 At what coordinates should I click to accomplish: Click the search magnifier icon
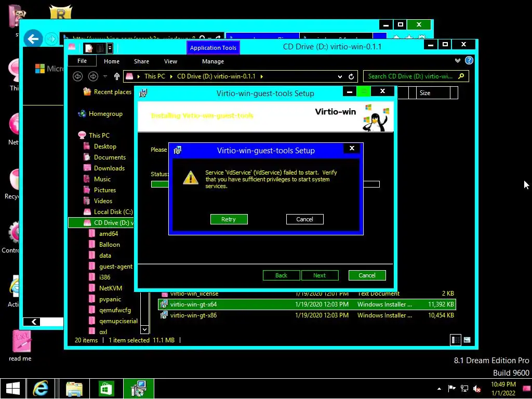(461, 76)
